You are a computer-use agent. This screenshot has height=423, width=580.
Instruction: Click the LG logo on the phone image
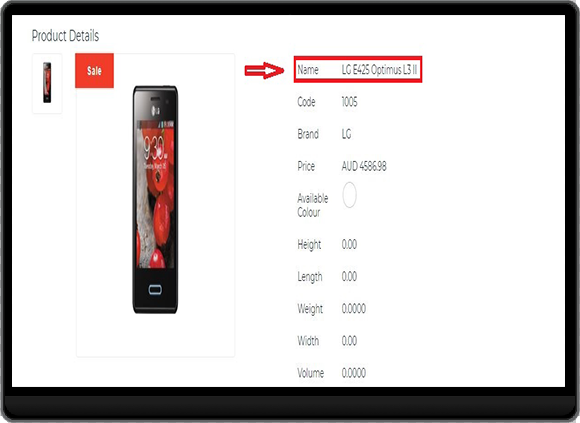[x=156, y=110]
